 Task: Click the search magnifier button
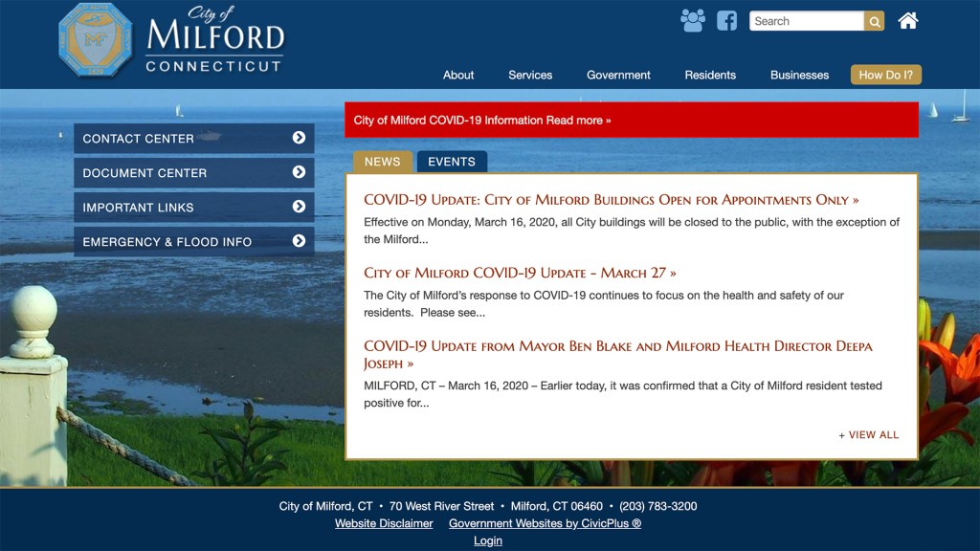pyautogui.click(x=874, y=21)
